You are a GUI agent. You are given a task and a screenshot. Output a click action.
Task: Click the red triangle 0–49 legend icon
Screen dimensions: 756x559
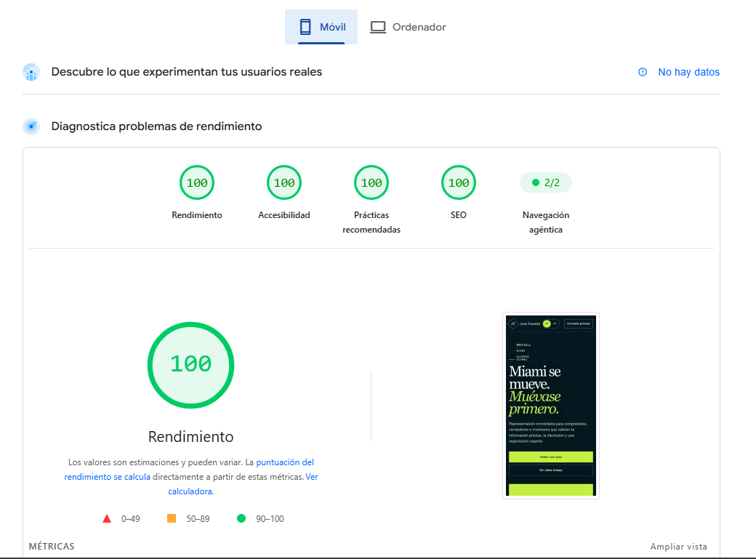[107, 518]
